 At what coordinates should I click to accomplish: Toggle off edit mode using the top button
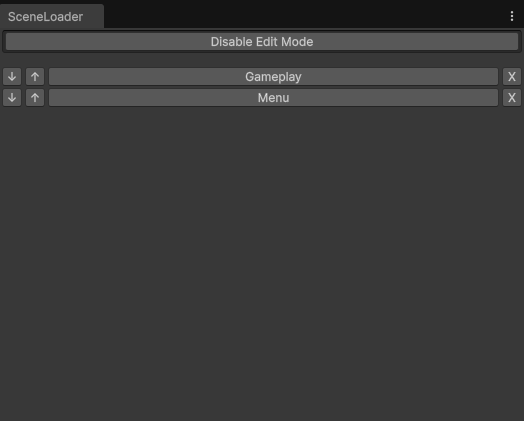(262, 42)
